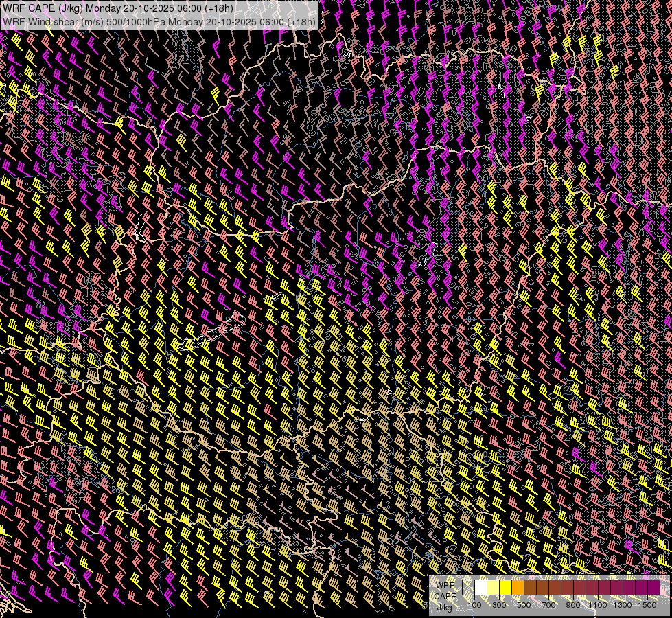Click the first brown swatch after orange
Image resolution: width=672 pixels, height=618 pixels.
pyautogui.click(x=530, y=588)
